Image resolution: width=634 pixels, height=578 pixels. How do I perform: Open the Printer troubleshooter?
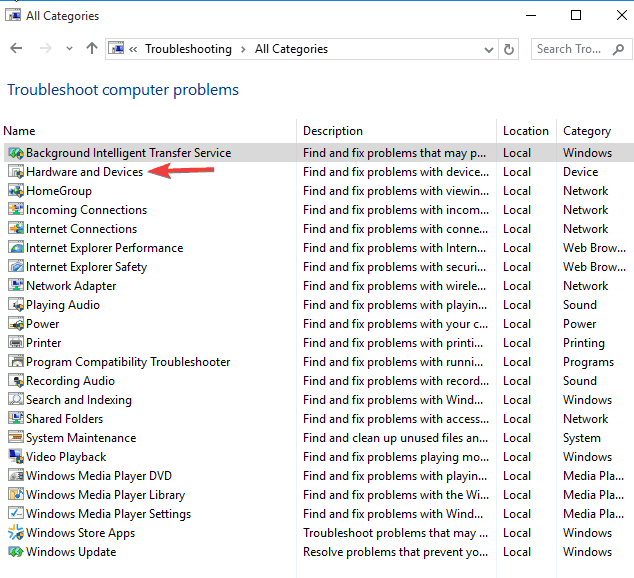coord(44,343)
